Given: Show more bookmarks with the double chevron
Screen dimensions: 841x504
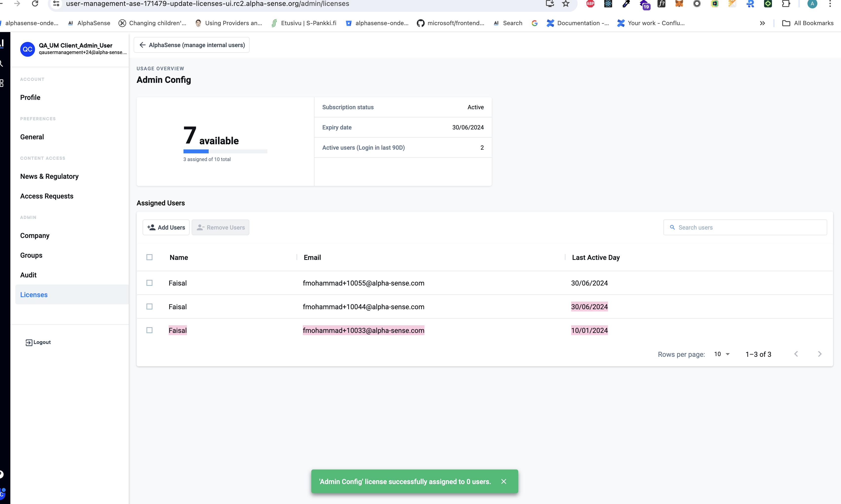Looking at the screenshot, I should [762, 23].
